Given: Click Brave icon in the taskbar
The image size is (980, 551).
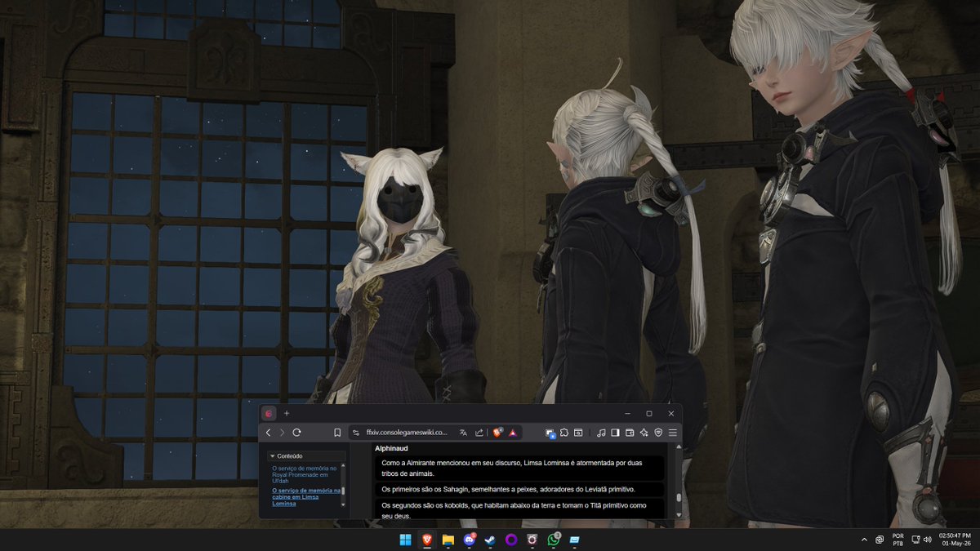Looking at the screenshot, I should [426, 540].
